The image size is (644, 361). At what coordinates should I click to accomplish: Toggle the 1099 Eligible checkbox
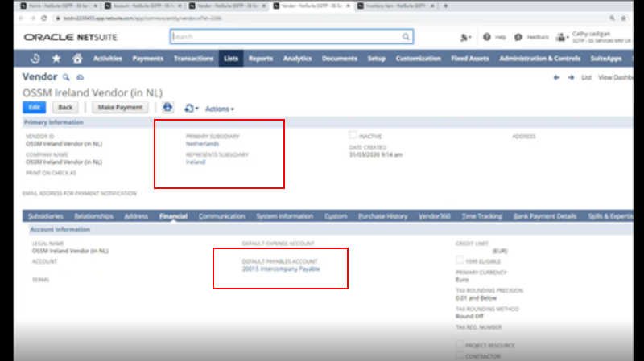coord(460,260)
